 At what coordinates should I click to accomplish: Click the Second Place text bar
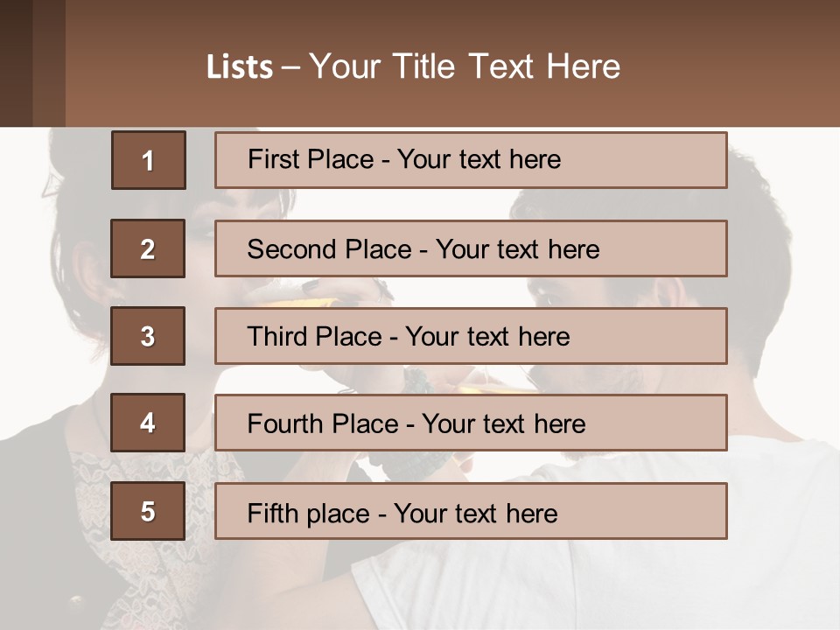[x=471, y=248]
